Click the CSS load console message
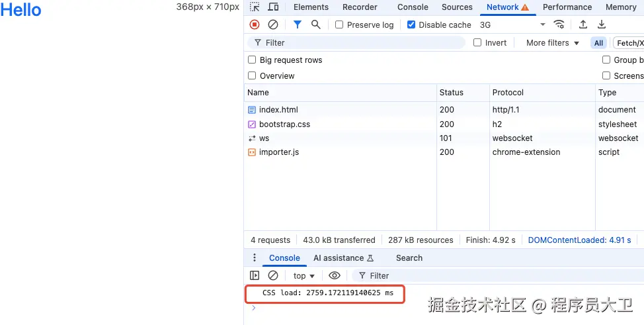Viewport: 644px width, 325px height. tap(328, 293)
